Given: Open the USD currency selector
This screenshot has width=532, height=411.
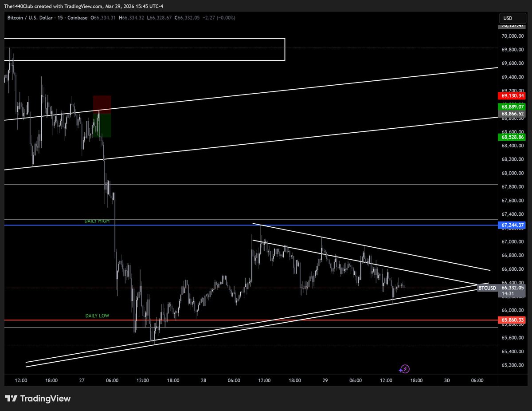Looking at the screenshot, I should [512, 18].
